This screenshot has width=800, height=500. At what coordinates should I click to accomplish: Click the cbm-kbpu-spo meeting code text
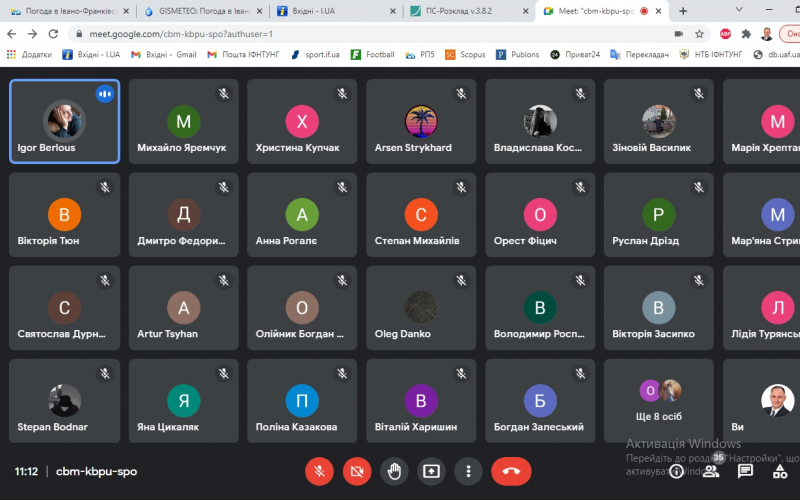pos(96,471)
